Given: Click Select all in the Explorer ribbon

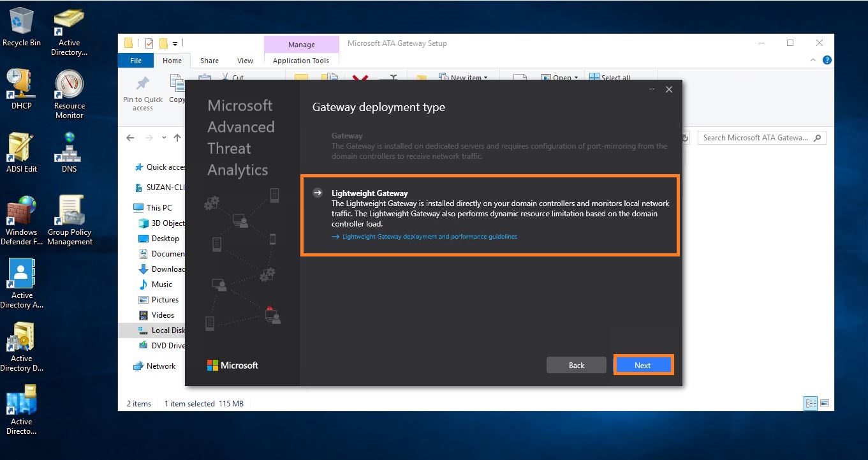Looking at the screenshot, I should pos(610,77).
